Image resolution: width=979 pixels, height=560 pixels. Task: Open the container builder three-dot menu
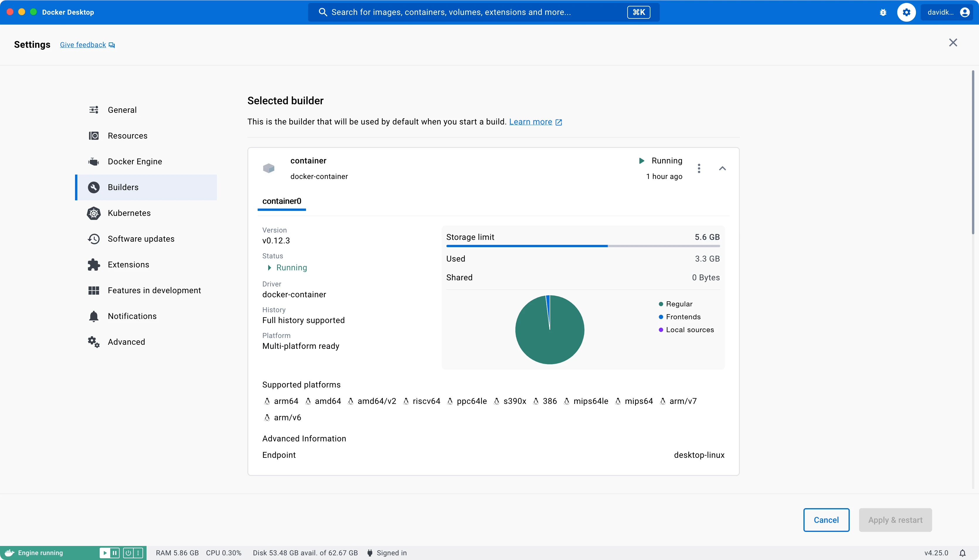[x=699, y=168]
